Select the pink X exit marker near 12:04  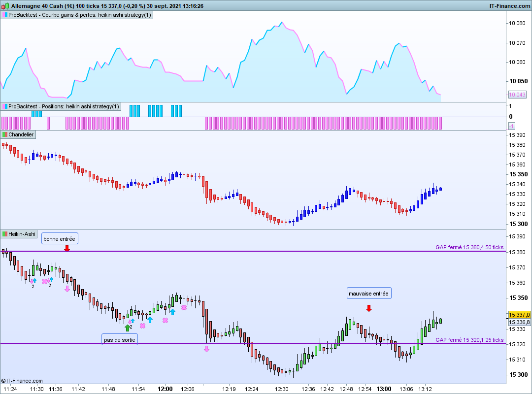coord(184,307)
